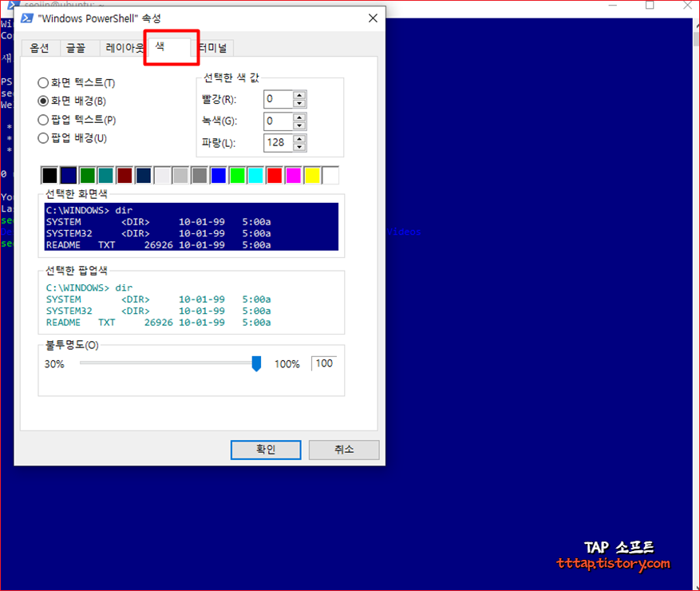Pick the yellow color swatch
Screen dimensions: 700x591
point(312,175)
